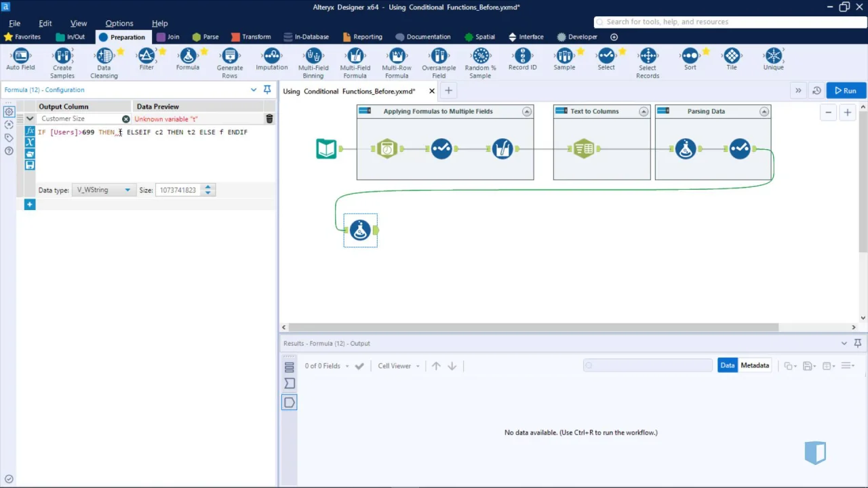Click the global search box
The height and width of the screenshot is (488, 868).
[x=729, y=22]
